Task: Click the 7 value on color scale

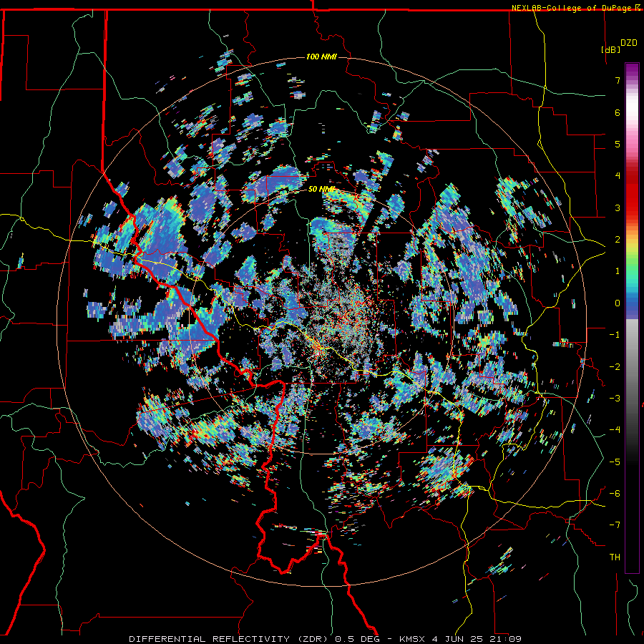Action: pos(618,80)
